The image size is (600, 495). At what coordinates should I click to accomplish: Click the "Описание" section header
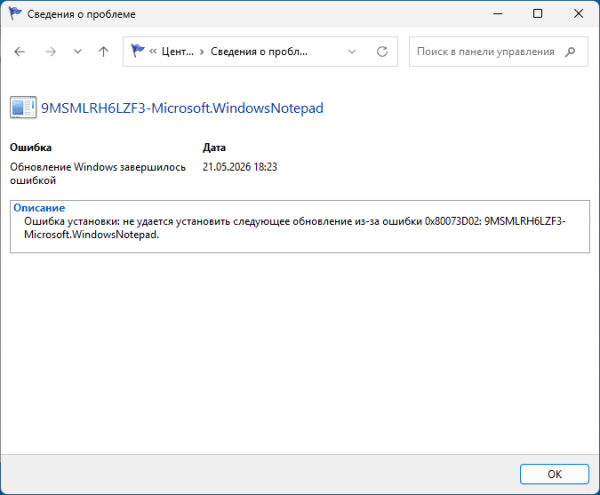[39, 208]
